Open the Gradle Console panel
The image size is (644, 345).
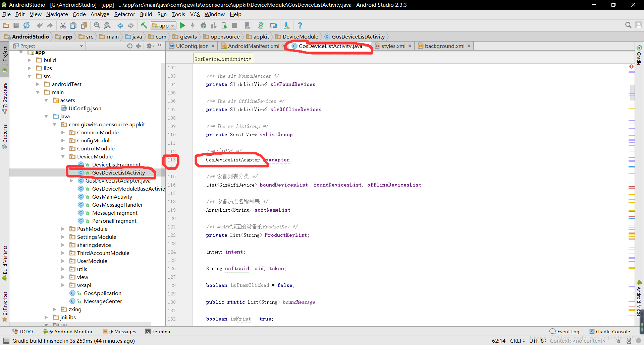[610, 332]
